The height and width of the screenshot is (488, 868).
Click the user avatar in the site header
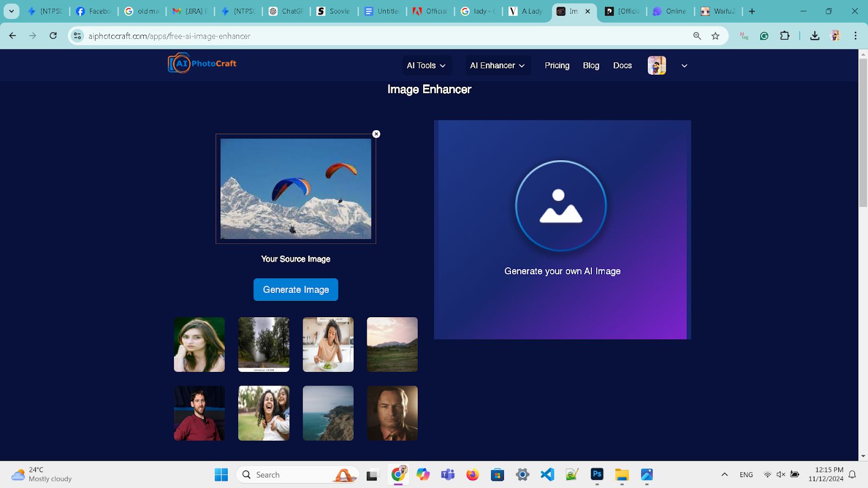656,66
